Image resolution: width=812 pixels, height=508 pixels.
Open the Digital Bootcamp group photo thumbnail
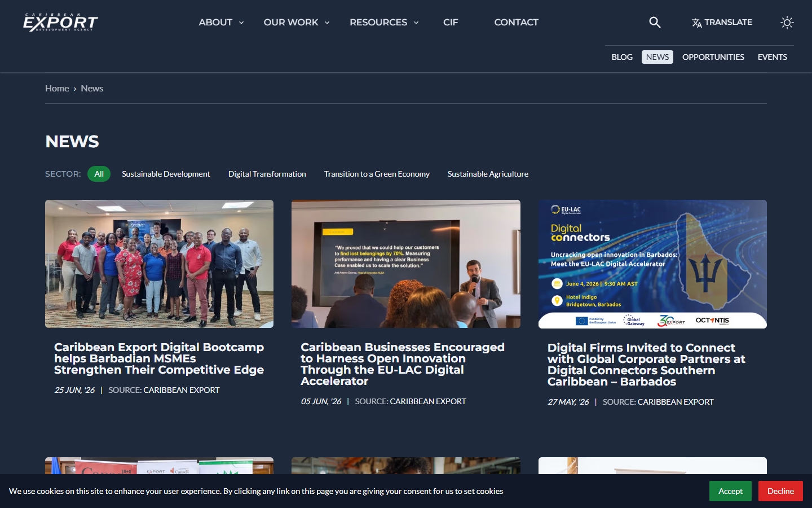[159, 264]
